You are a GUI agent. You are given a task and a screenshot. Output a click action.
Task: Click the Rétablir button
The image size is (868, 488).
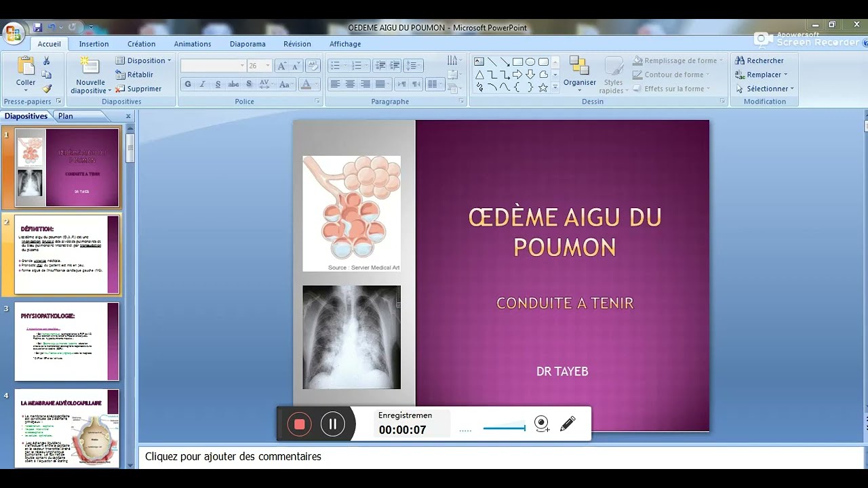click(134, 75)
